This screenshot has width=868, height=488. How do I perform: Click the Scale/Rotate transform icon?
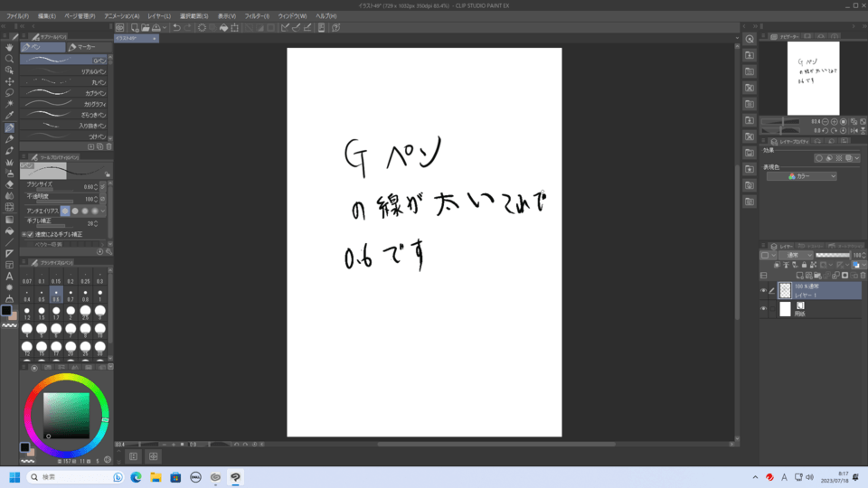pos(235,27)
